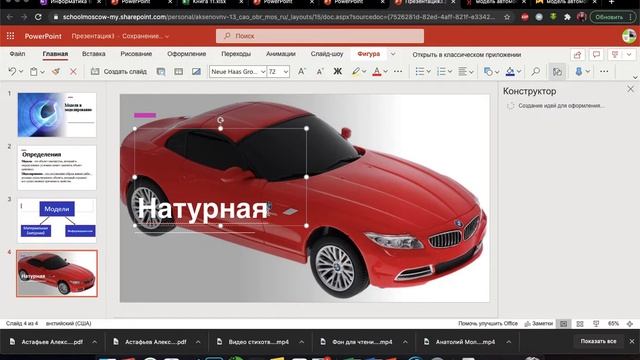Click the numbered list icon

coord(441,71)
